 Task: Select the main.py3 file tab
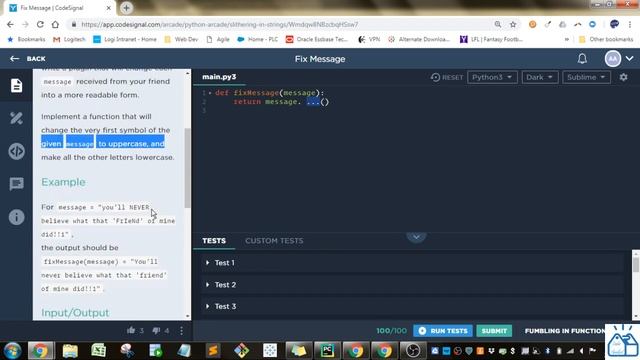pyautogui.click(x=219, y=77)
